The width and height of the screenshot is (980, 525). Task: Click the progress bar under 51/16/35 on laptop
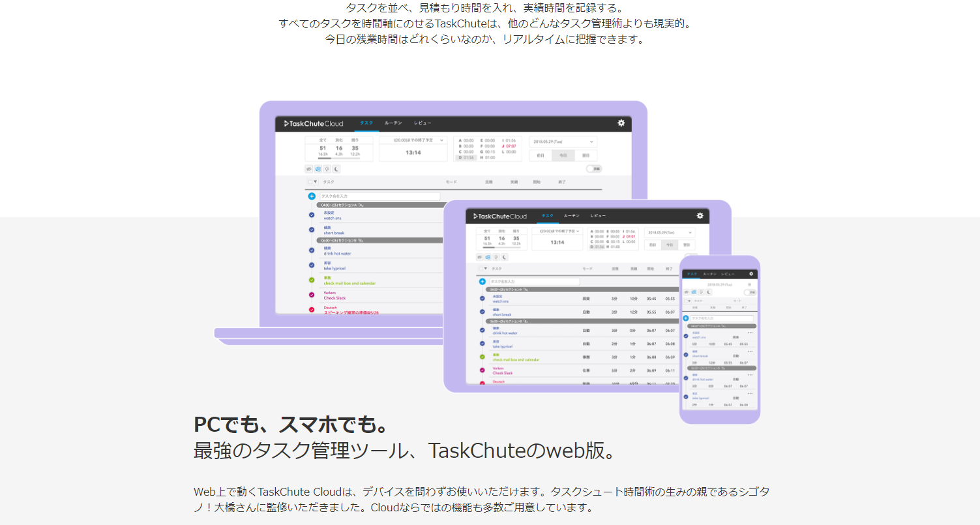coord(339,158)
